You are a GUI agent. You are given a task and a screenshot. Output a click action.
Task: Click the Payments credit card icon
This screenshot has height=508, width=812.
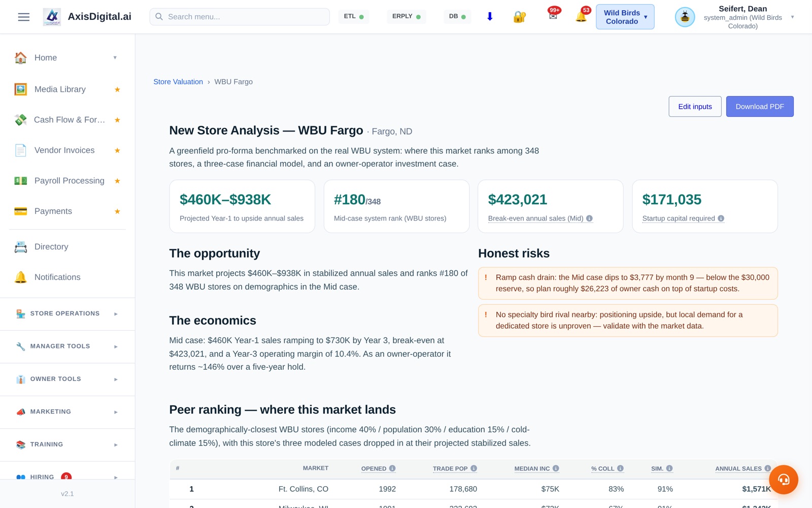21,211
